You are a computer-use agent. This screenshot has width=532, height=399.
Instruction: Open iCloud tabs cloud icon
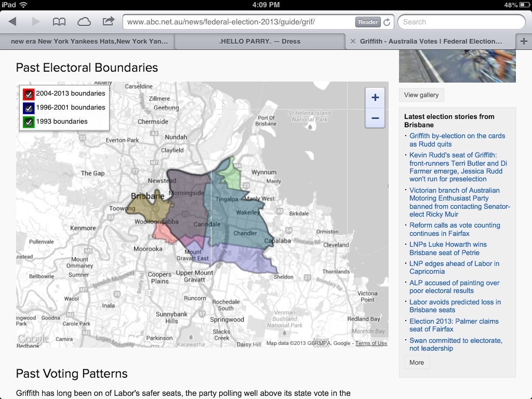(84, 22)
